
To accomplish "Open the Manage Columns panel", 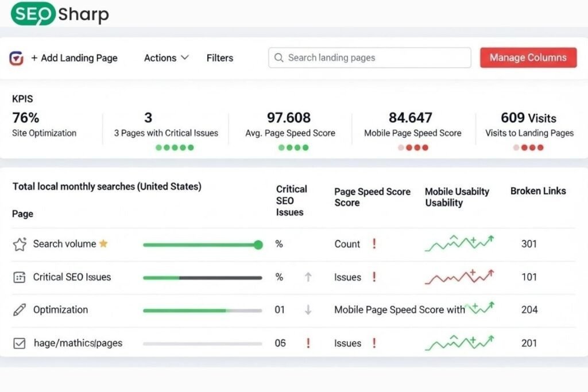I will (x=528, y=57).
